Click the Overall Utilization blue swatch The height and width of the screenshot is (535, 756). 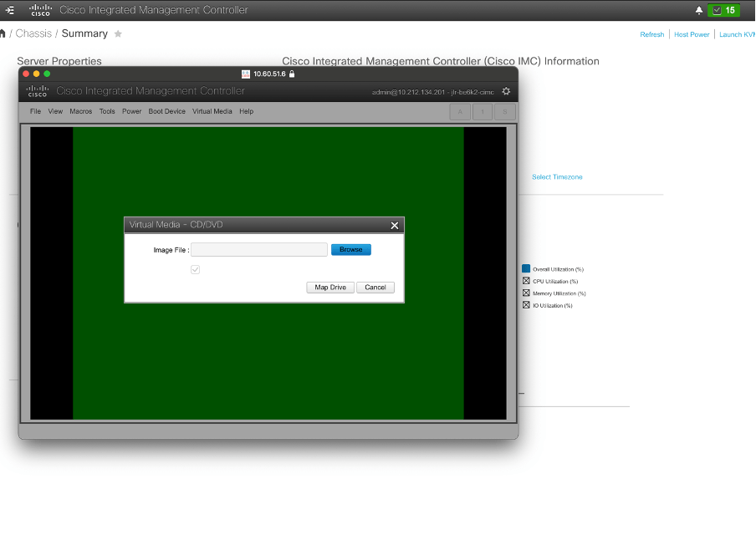point(526,268)
